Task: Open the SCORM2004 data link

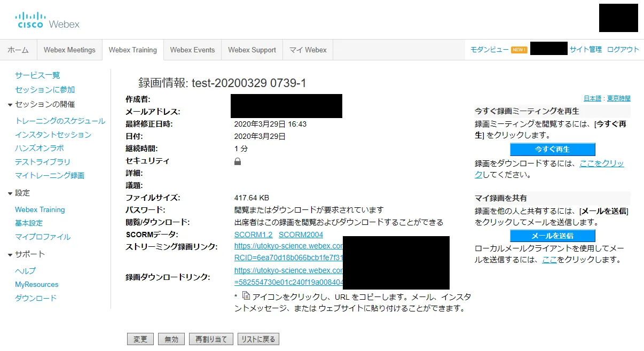Action: pos(301,235)
